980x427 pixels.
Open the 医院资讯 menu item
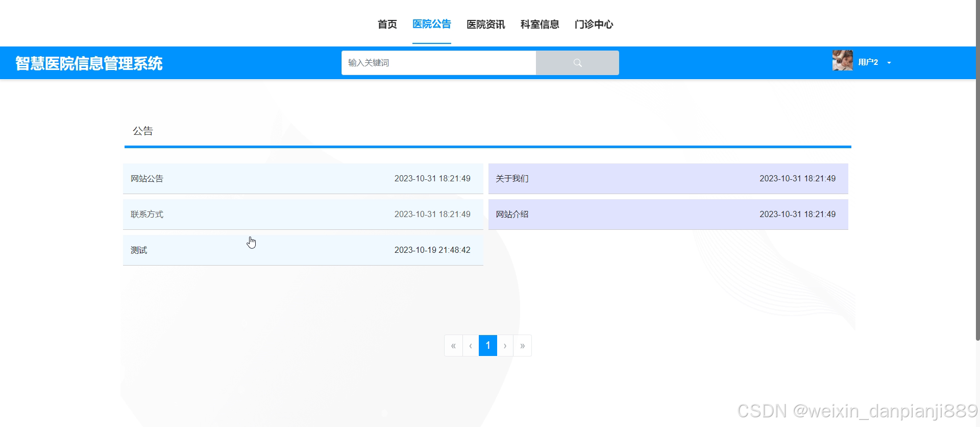486,24
